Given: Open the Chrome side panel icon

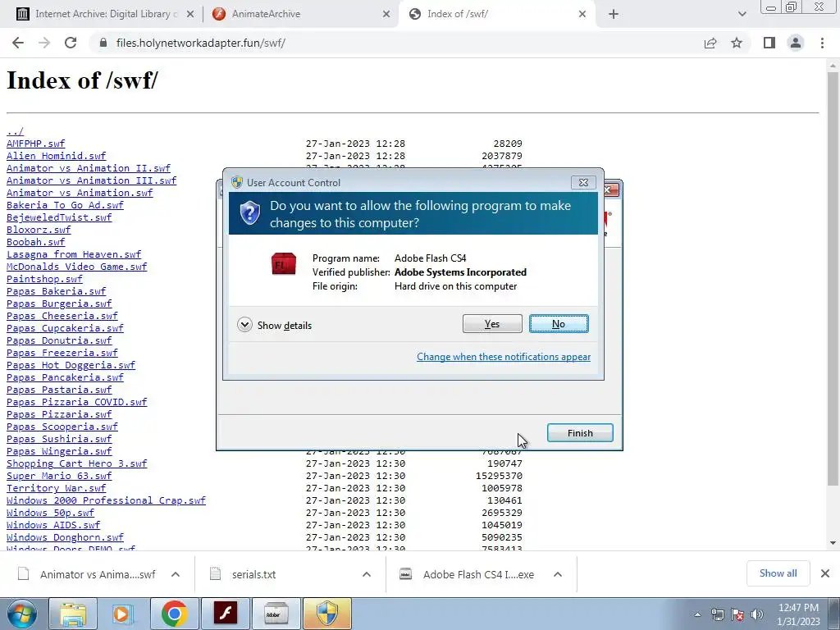Looking at the screenshot, I should coord(769,43).
